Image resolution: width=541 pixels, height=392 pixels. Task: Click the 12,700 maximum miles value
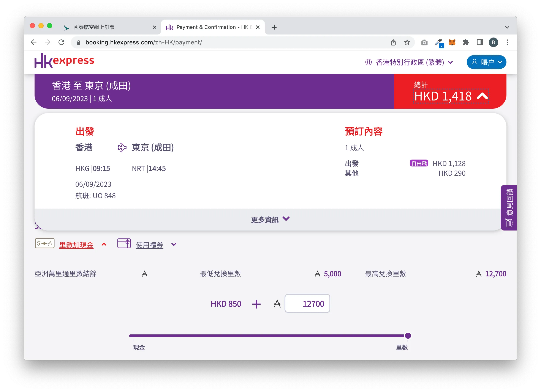[496, 274]
